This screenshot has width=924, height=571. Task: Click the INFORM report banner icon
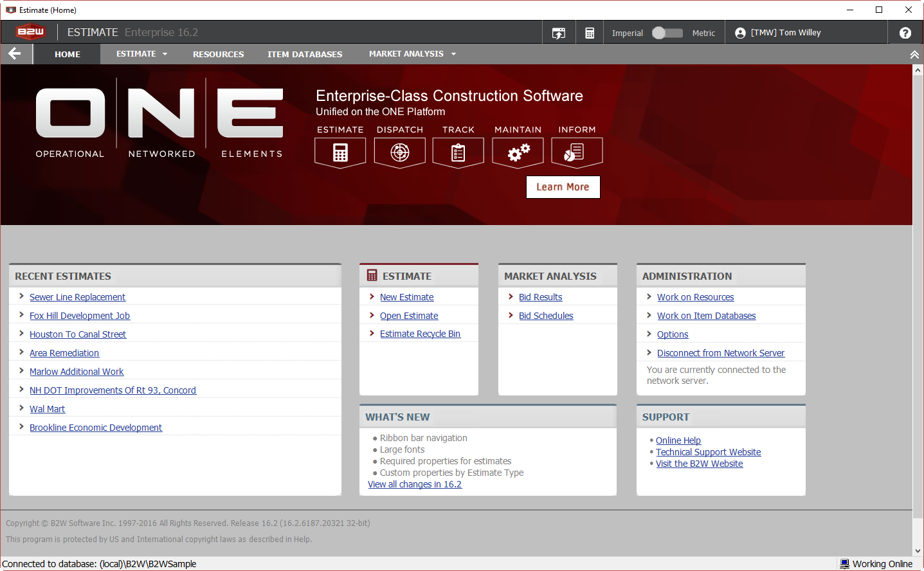[577, 152]
